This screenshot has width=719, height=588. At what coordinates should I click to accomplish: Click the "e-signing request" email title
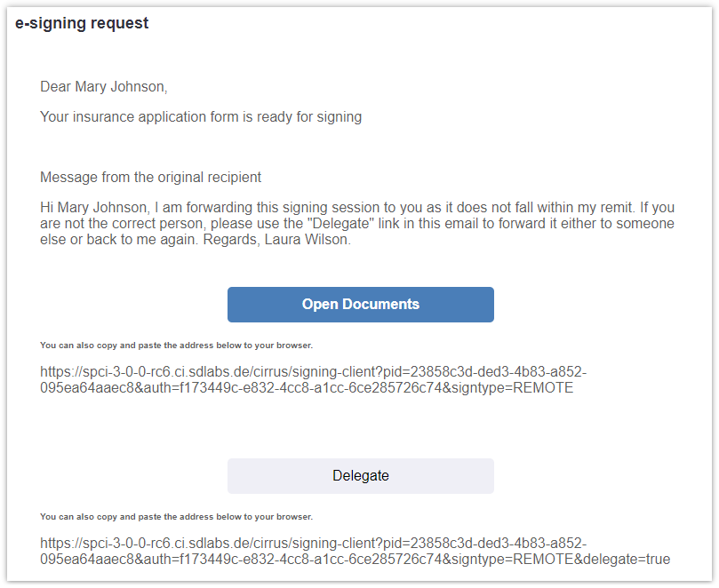pyautogui.click(x=82, y=24)
